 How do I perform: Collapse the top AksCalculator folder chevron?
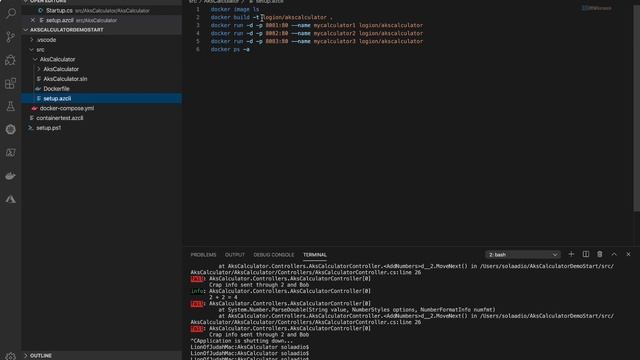(x=35, y=59)
